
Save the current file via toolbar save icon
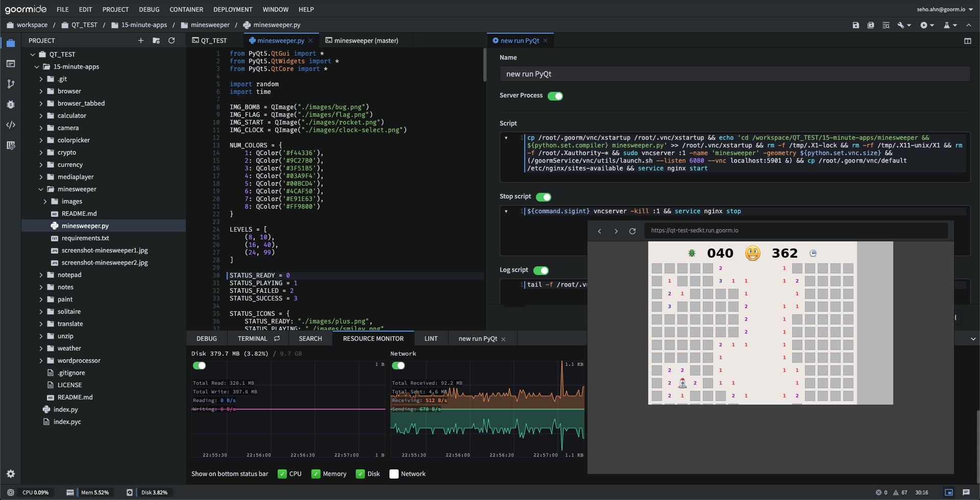coord(855,24)
